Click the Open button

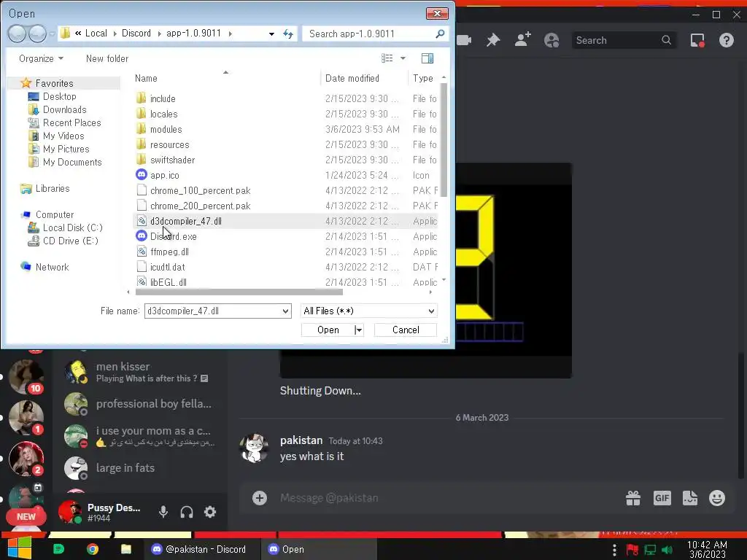pyautogui.click(x=328, y=330)
